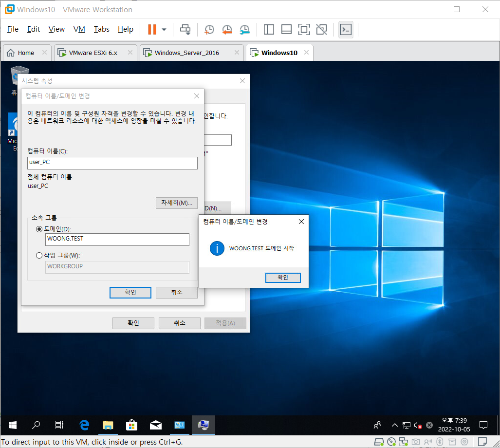Open the File menu
This screenshot has height=448, width=500.
pos(13,29)
